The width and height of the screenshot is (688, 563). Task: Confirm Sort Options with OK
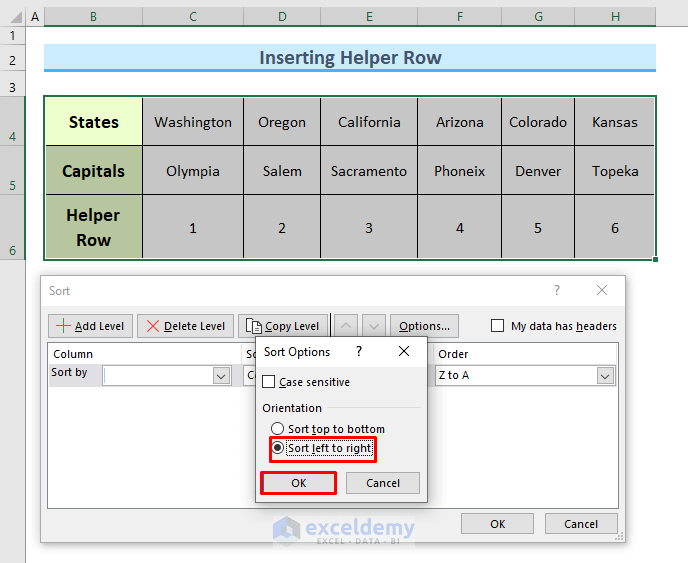pos(298,483)
